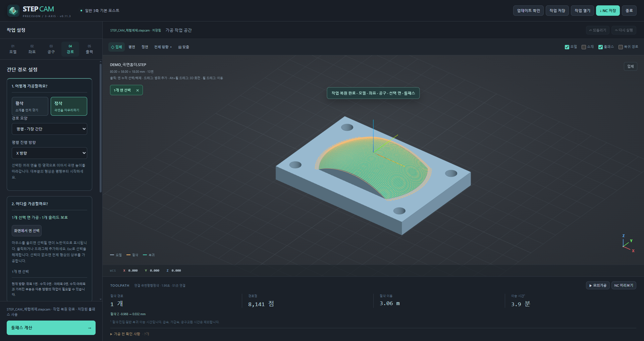Click the 3.06 m cutting distance value

[390, 303]
